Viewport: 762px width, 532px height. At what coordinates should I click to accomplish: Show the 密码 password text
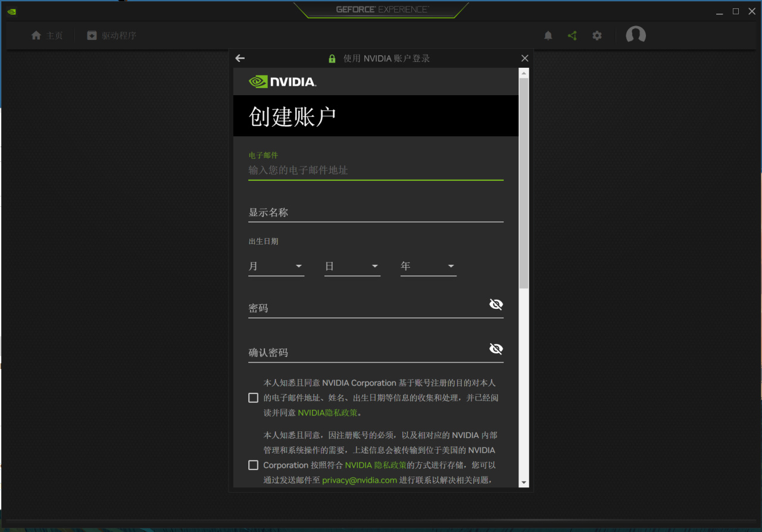pos(496,305)
